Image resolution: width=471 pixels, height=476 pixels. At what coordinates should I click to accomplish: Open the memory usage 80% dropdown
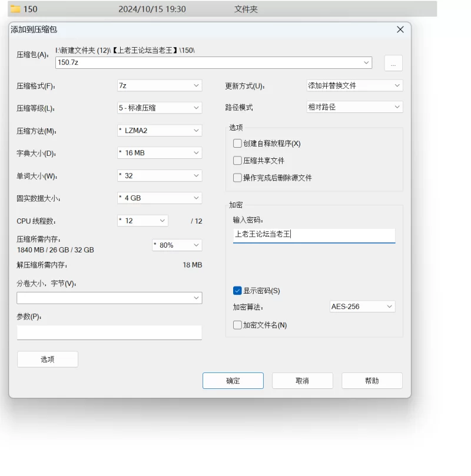tap(177, 245)
